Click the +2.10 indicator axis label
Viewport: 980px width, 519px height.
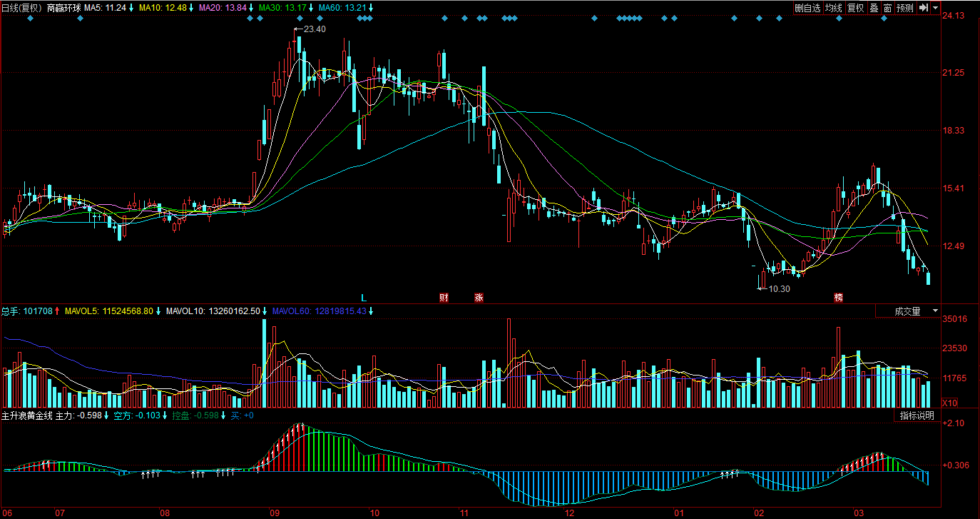click(x=954, y=423)
